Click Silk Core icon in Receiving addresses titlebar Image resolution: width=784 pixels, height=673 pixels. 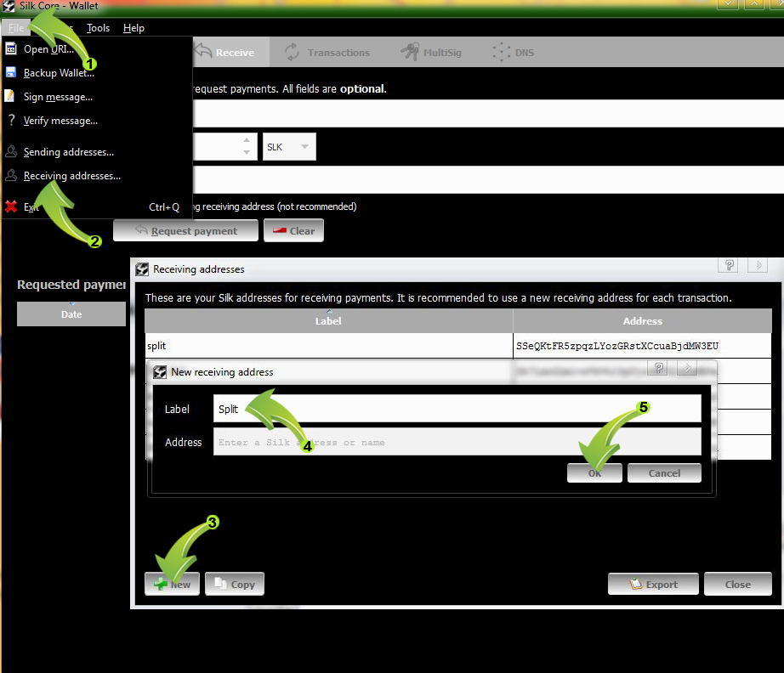[x=142, y=269]
